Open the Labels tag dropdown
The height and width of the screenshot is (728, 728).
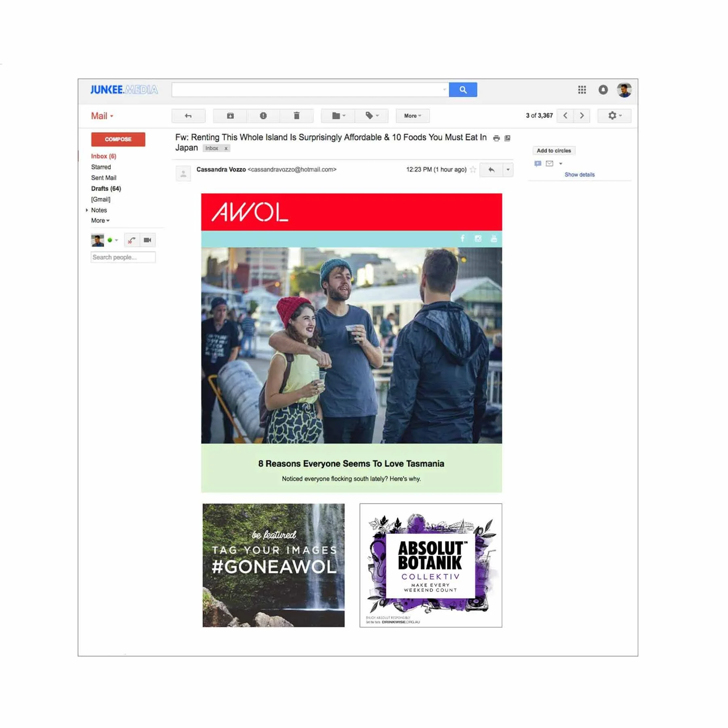pos(372,116)
